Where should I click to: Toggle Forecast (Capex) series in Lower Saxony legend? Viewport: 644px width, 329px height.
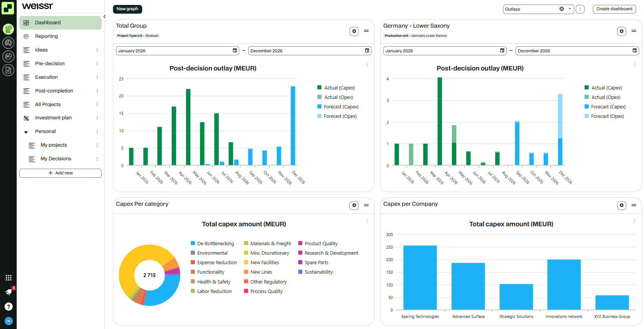pyautogui.click(x=605, y=107)
